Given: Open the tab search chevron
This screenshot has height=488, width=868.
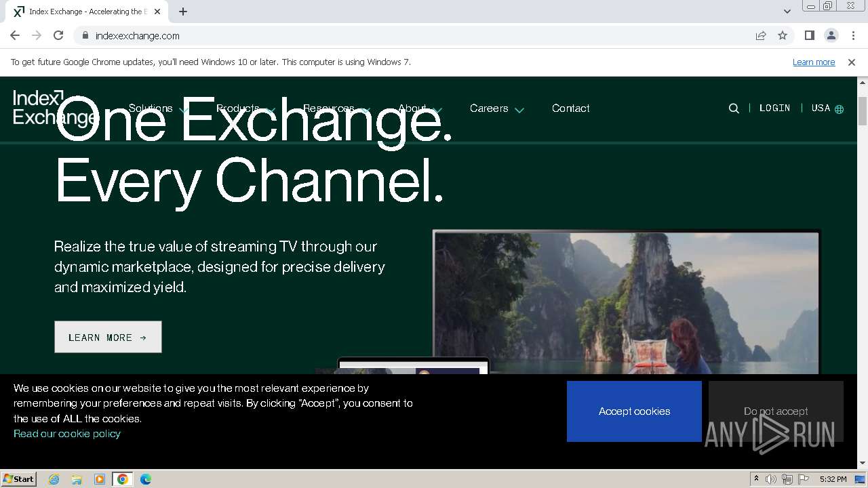Looking at the screenshot, I should point(787,12).
